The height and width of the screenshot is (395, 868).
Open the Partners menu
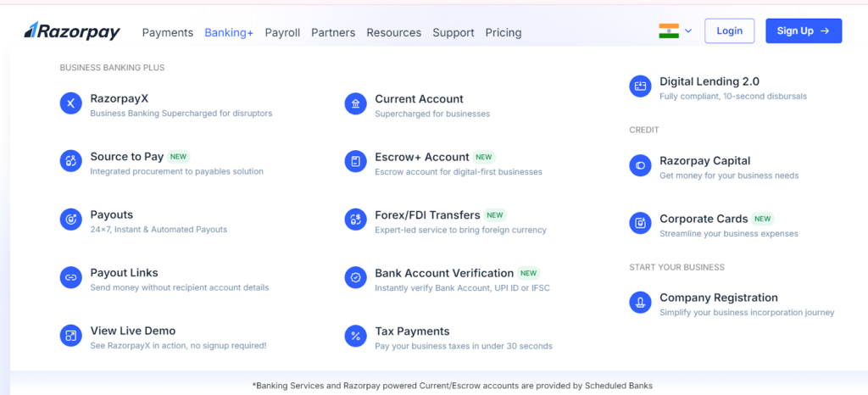pos(333,33)
